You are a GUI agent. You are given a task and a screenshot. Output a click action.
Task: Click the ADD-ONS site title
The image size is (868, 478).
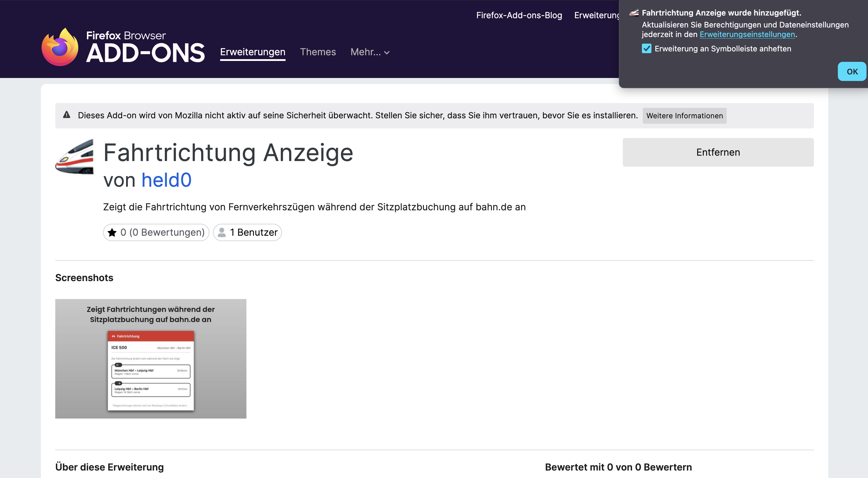point(145,53)
